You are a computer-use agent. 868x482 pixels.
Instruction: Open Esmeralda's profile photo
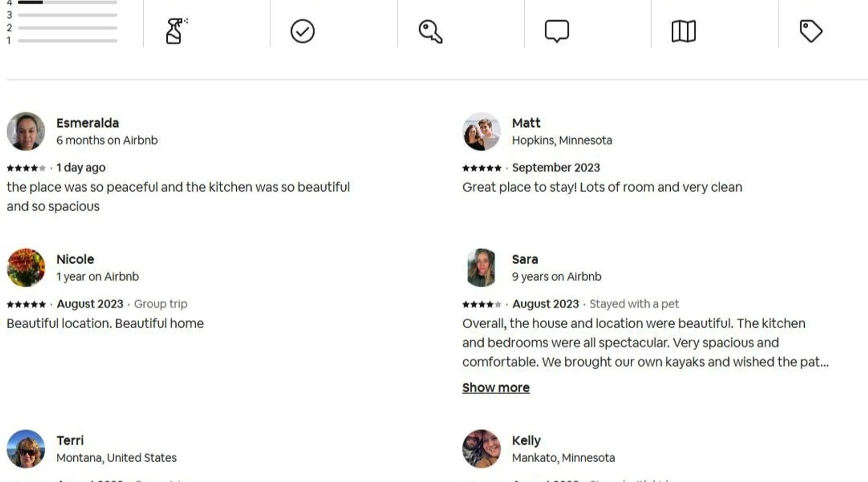coord(26,131)
